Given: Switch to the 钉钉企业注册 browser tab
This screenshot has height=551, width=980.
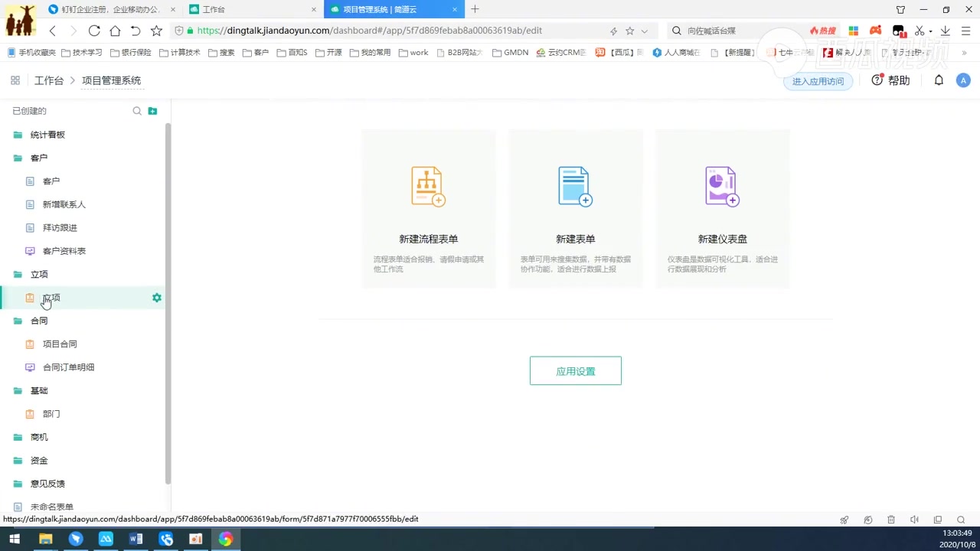Looking at the screenshot, I should click(107, 9).
